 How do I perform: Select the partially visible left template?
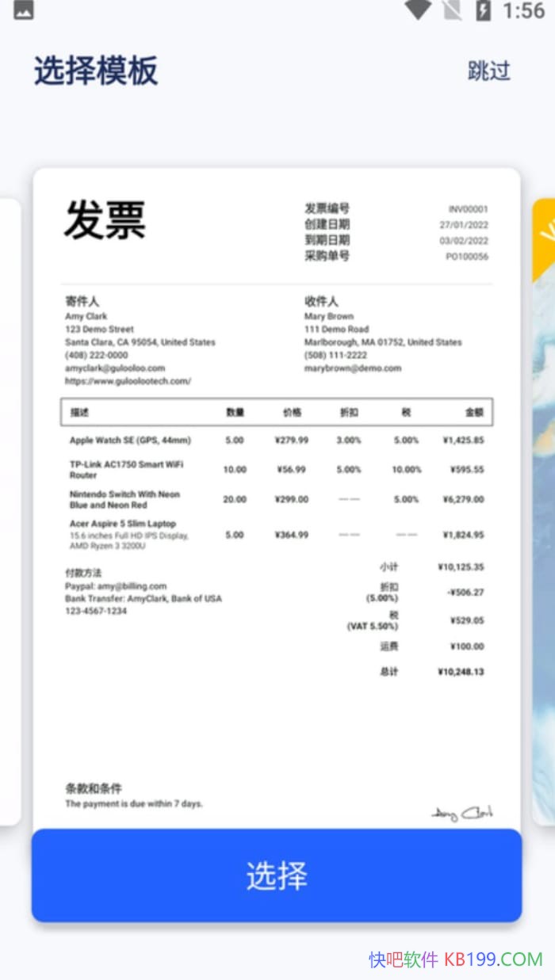pyautogui.click(x=10, y=507)
